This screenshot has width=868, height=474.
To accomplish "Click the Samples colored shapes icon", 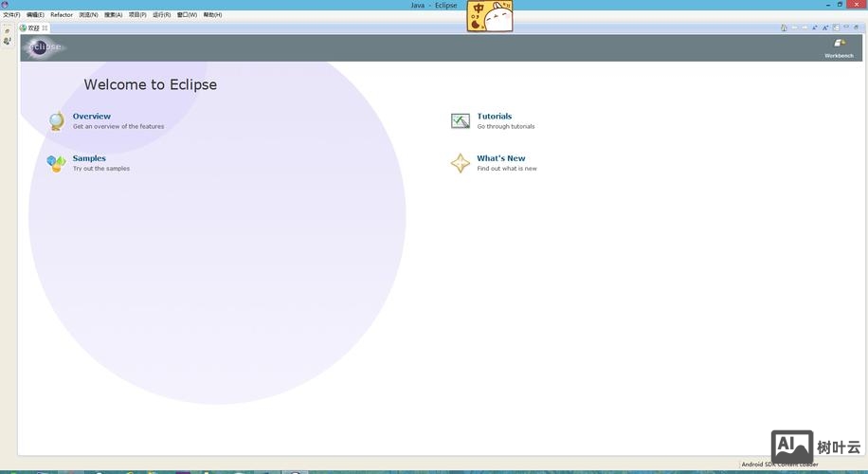I will [x=57, y=163].
